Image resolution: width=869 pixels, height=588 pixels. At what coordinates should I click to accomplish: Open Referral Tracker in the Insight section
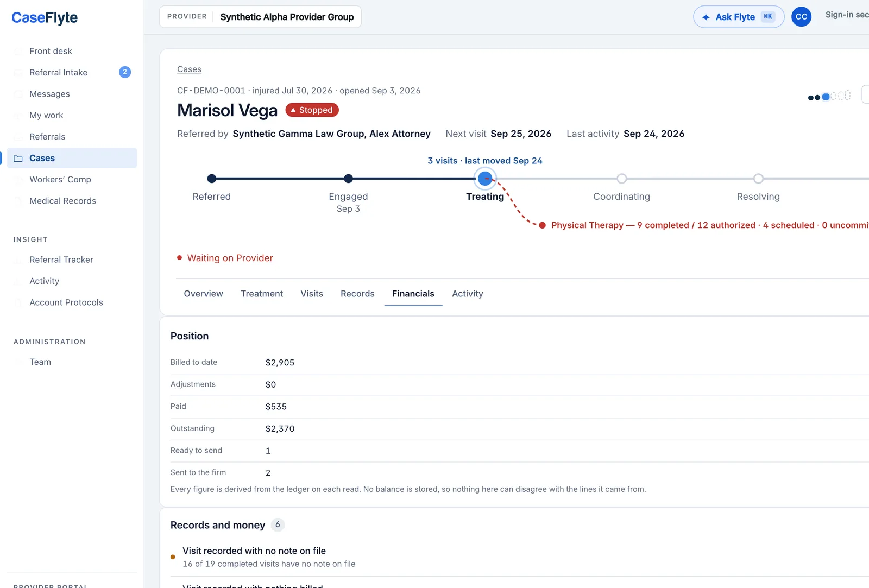point(61,260)
